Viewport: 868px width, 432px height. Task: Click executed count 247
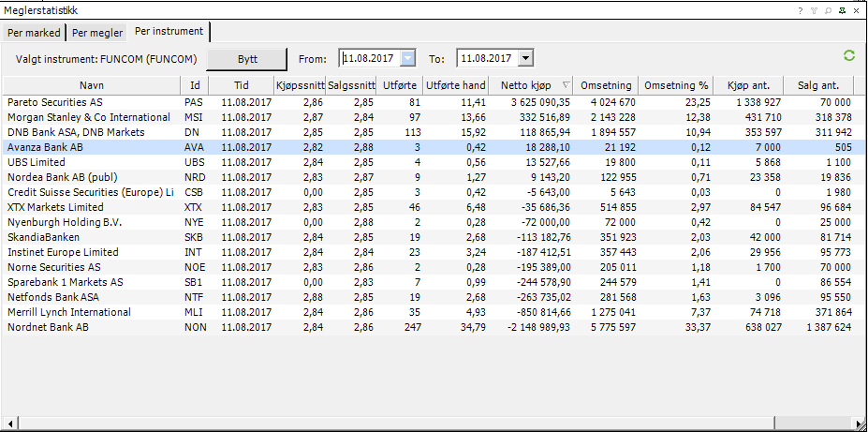[x=412, y=327]
